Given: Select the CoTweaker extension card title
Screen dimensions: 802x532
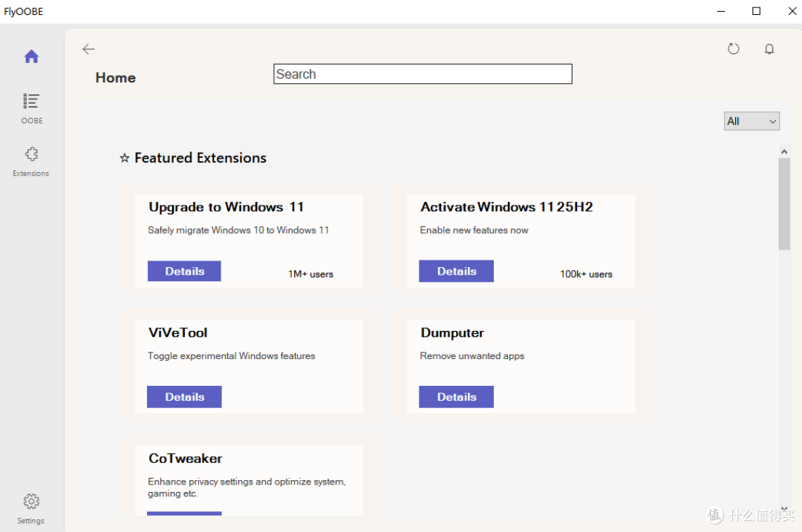Looking at the screenshot, I should tap(185, 459).
